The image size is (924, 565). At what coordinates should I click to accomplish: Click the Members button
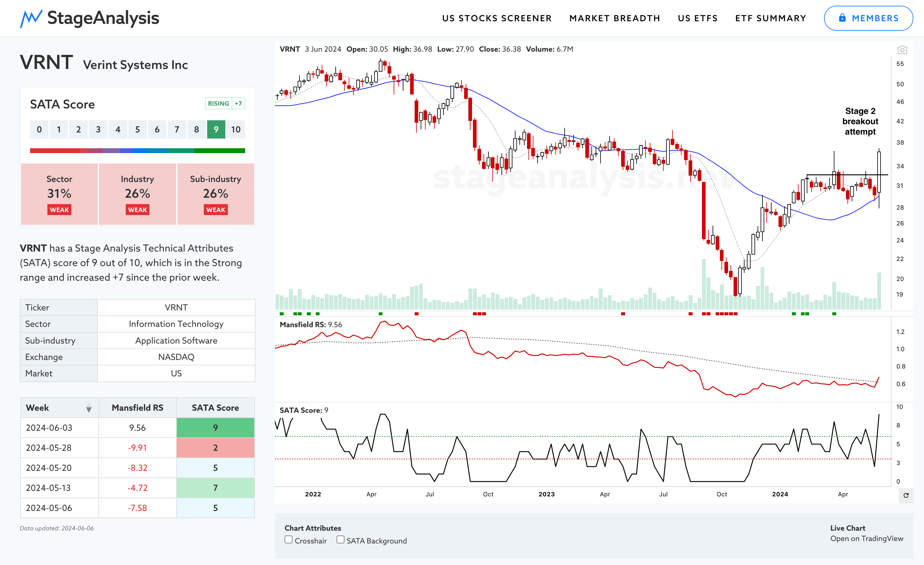868,18
